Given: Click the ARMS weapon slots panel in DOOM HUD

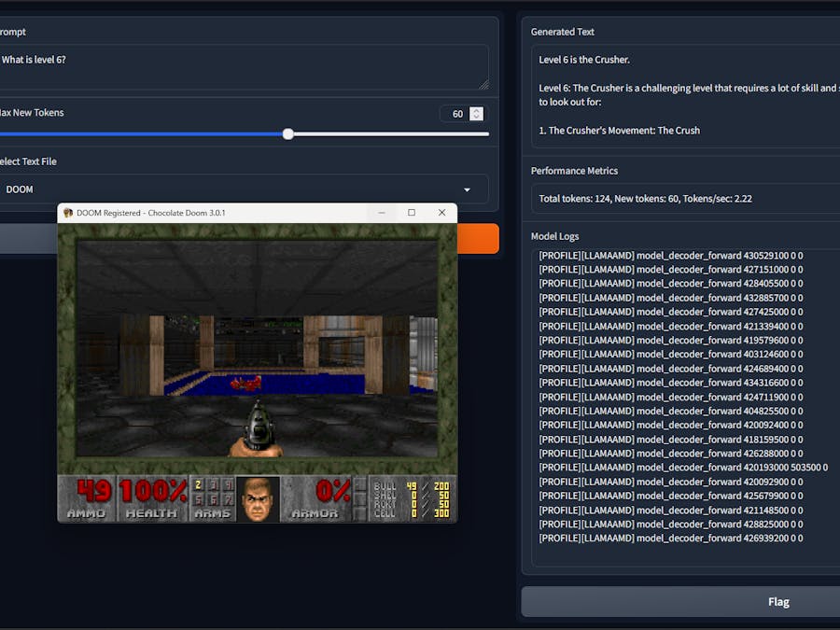Looking at the screenshot, I should coord(213,498).
